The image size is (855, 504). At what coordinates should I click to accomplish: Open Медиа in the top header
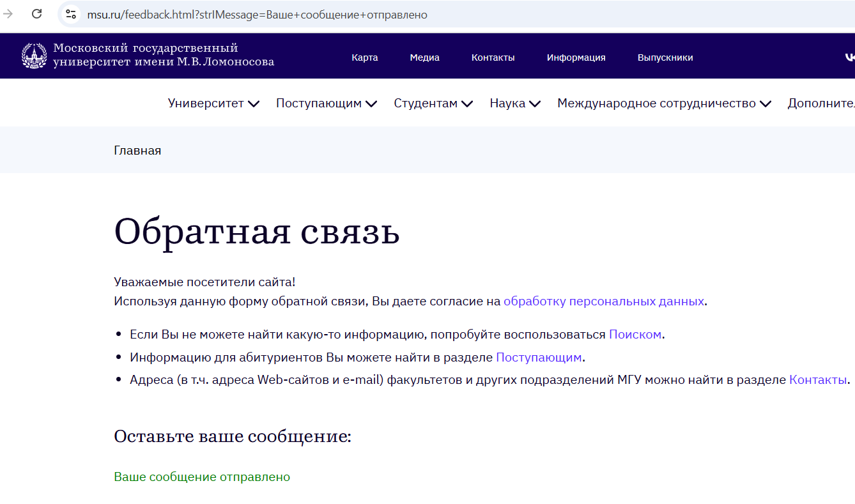pos(425,57)
